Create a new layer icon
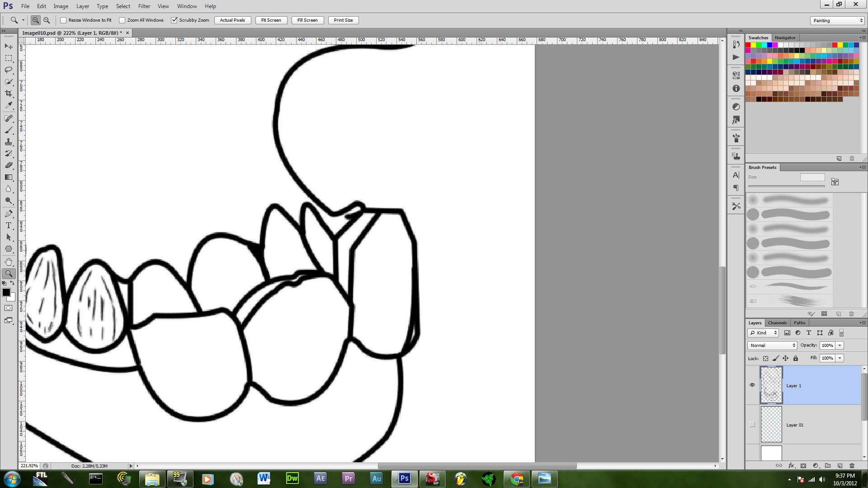868x488 pixels. click(840, 465)
